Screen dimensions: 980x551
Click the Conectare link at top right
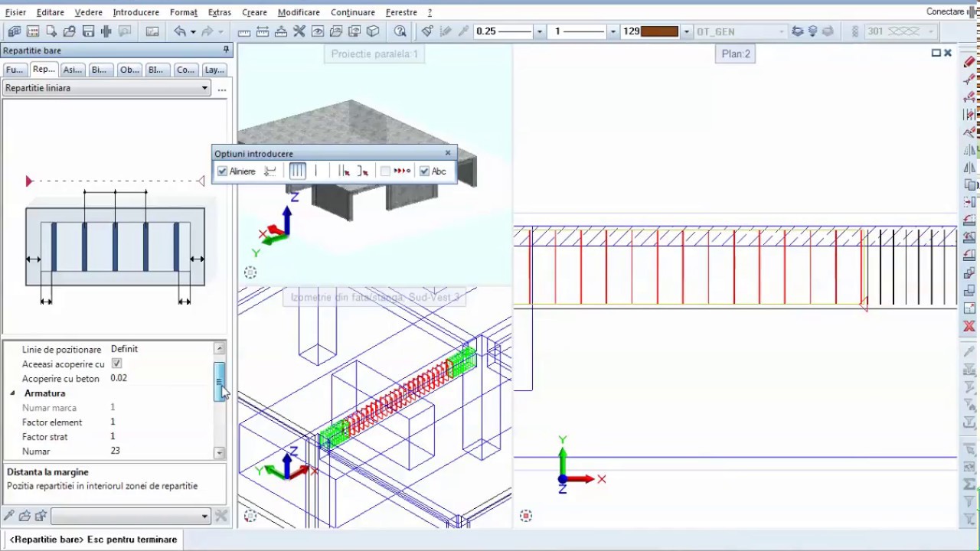pos(946,12)
